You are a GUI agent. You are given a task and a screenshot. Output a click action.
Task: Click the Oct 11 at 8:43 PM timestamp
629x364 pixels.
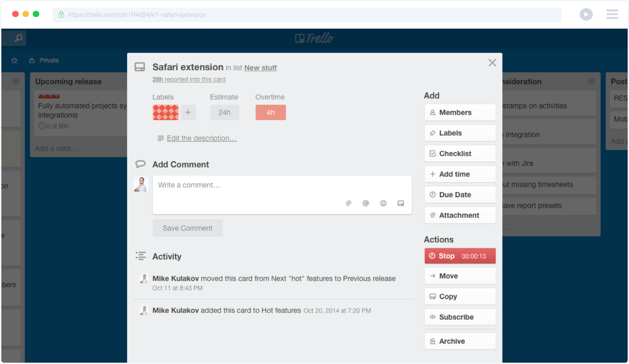(178, 288)
